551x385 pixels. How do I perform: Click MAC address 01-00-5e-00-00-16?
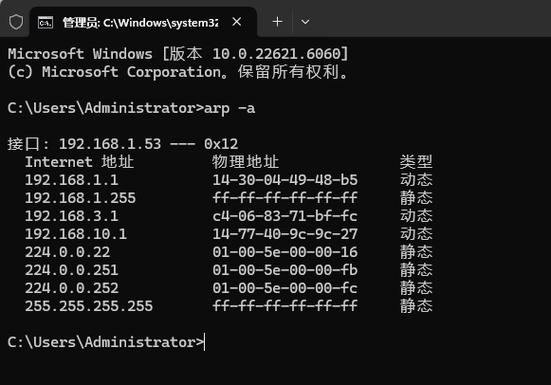coord(285,252)
